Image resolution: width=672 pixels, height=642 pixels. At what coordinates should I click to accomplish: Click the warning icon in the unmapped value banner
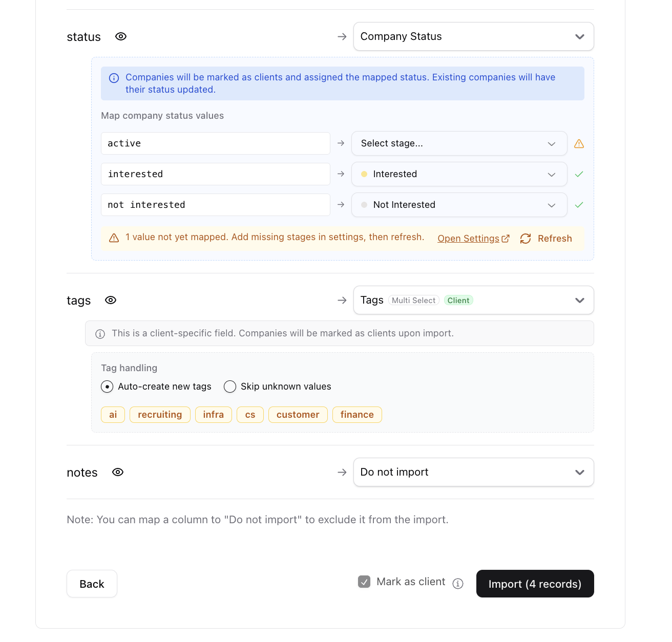tap(114, 238)
